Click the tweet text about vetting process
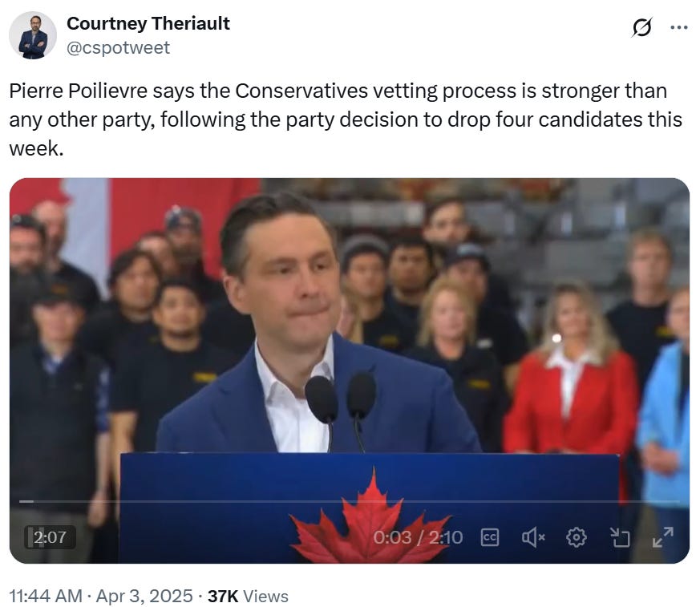Screen dimensions: 700x607 (x=346, y=119)
